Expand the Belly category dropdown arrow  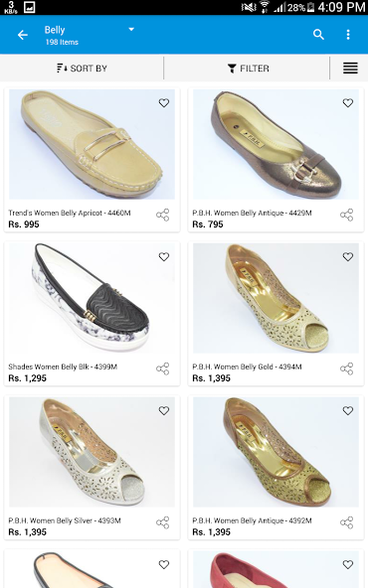pos(131,29)
